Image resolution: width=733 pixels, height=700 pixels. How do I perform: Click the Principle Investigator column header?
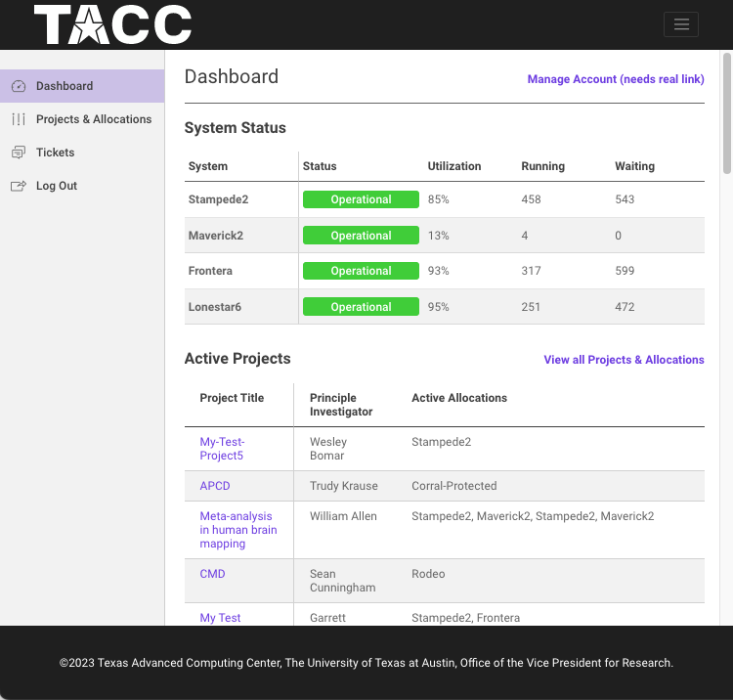(341, 405)
